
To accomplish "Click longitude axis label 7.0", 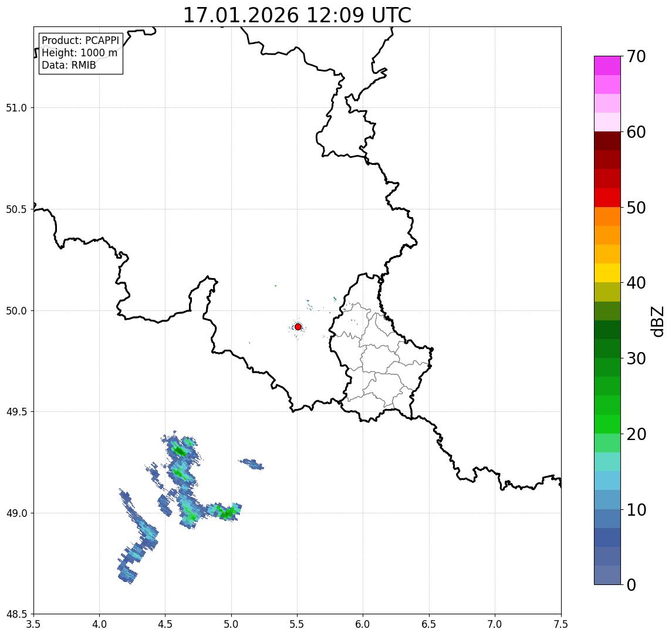I will [x=495, y=624].
